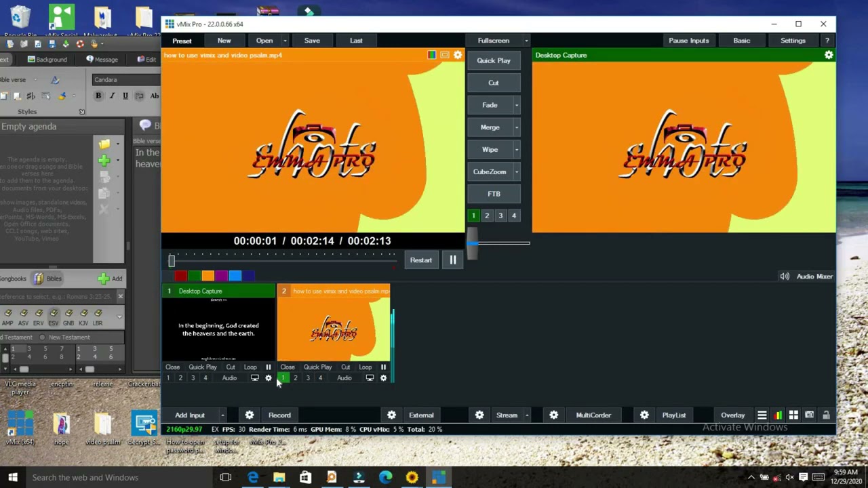Open settings gear of Desktop Capture input

[x=269, y=378]
